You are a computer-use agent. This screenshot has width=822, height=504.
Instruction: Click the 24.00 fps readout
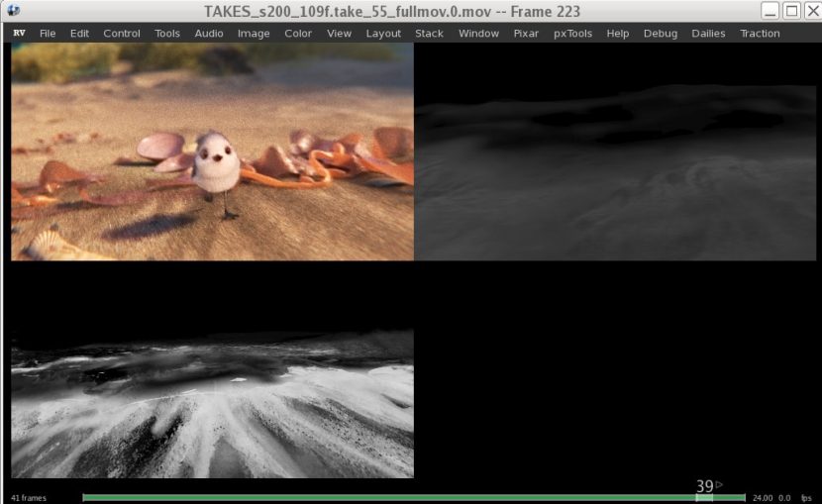763,498
